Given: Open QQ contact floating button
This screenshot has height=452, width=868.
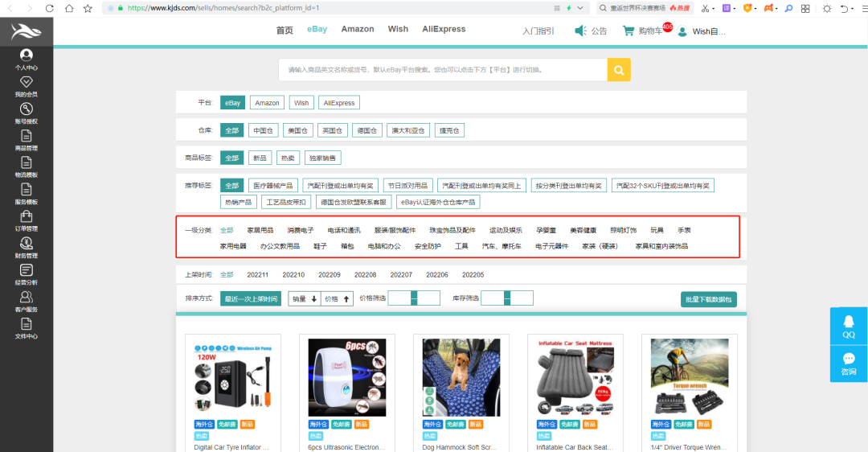Looking at the screenshot, I should click(849, 327).
